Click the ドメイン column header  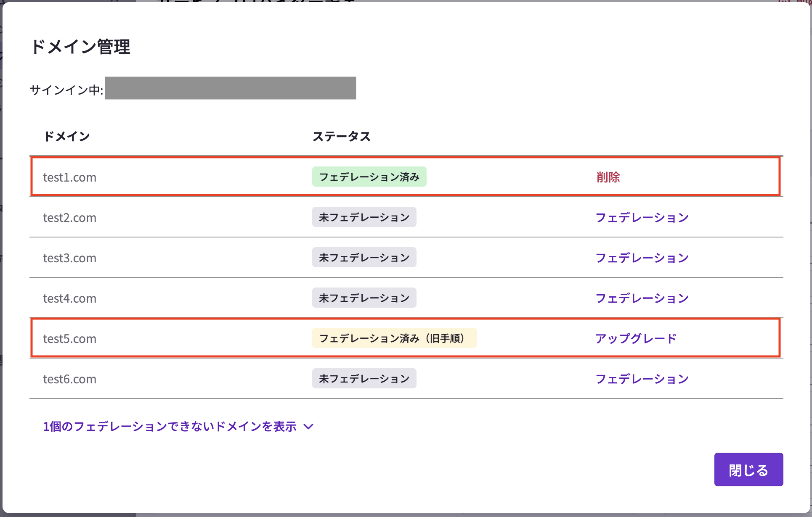coord(67,136)
